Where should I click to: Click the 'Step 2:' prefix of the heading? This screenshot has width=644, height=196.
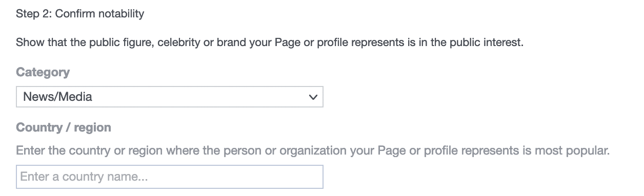point(34,14)
